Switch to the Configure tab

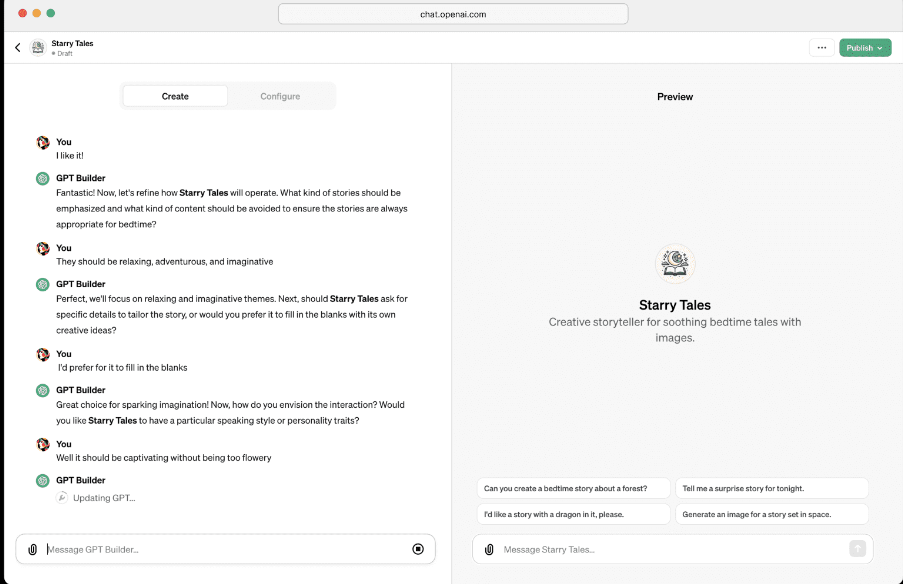280,96
